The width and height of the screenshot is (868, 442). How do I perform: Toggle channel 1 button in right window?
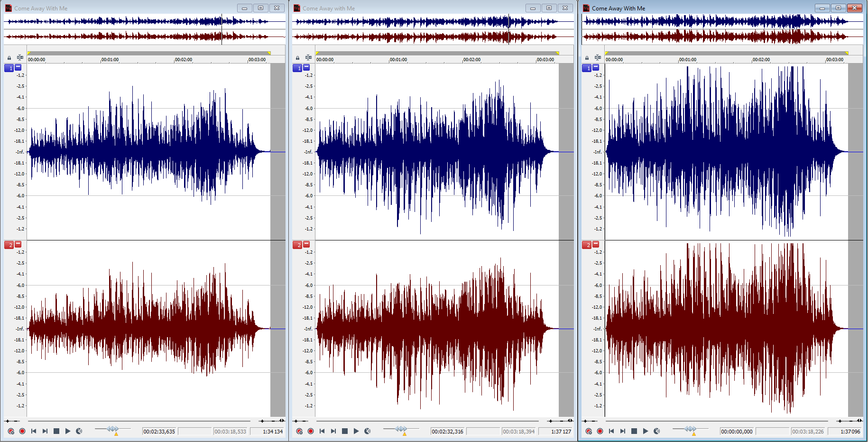[x=587, y=68]
